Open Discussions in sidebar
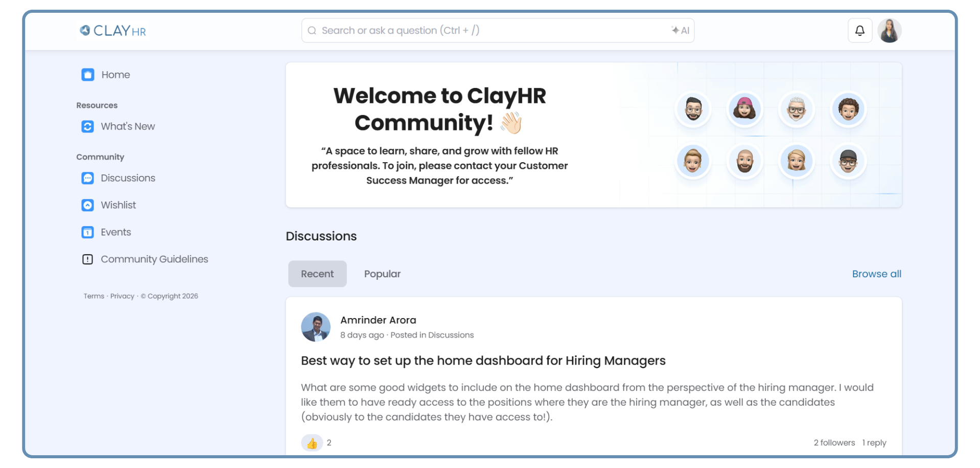Image resolution: width=980 pixels, height=468 pixels. pos(128,178)
